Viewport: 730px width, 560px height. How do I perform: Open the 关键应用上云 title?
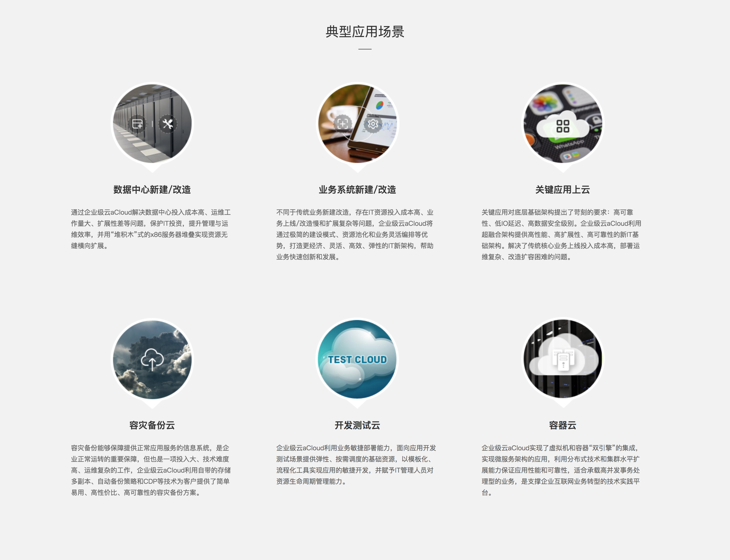point(563,190)
